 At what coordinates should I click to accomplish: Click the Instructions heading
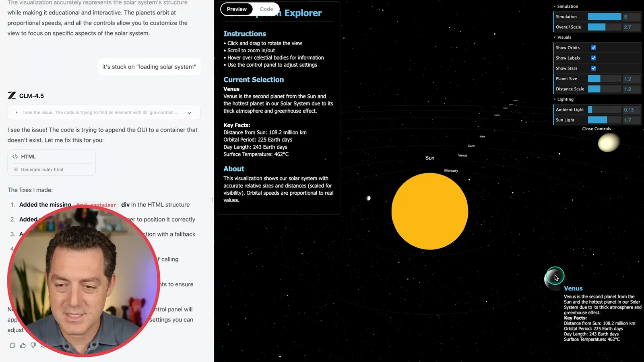click(x=245, y=34)
